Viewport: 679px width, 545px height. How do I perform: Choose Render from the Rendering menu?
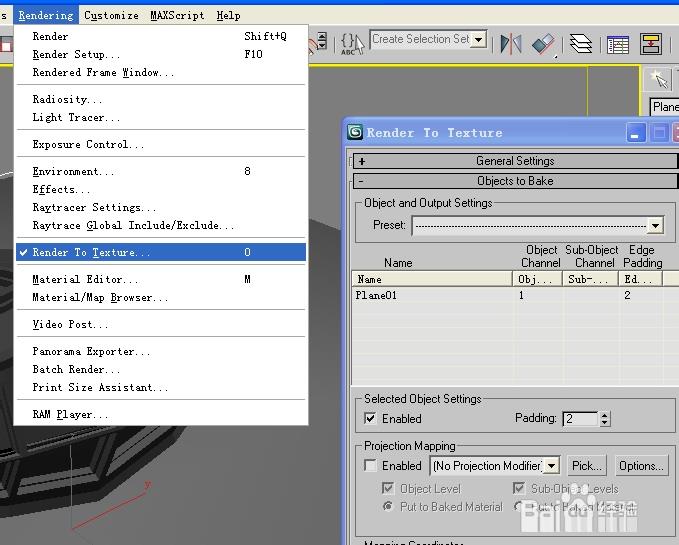tap(161, 36)
